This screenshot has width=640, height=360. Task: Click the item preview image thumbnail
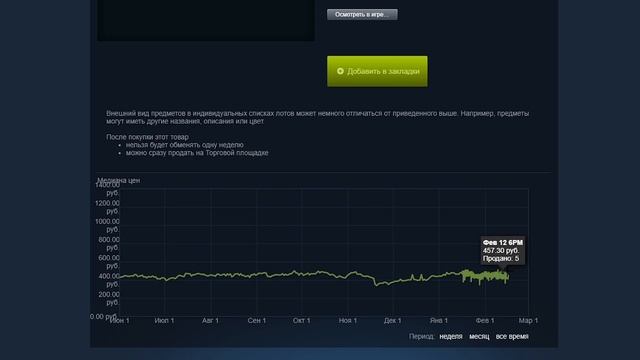coord(206,20)
